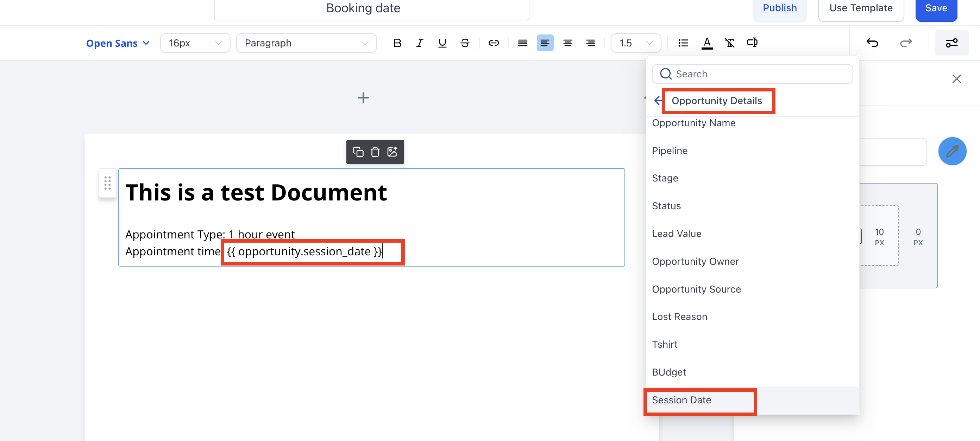Image resolution: width=980 pixels, height=441 pixels.
Task: Open the bullet list options
Action: (683, 43)
